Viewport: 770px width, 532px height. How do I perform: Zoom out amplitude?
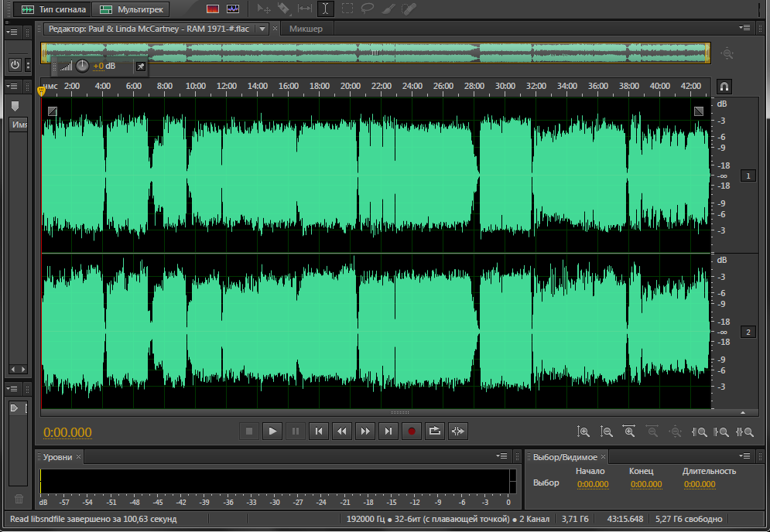click(x=606, y=432)
